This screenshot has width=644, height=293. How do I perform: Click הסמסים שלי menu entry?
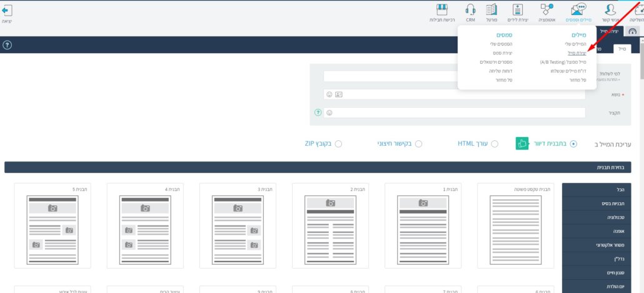coord(501,44)
